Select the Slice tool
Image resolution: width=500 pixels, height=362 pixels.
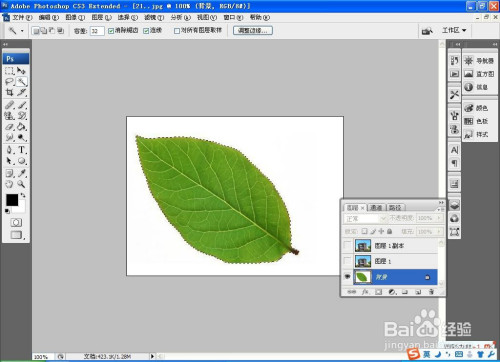[x=21, y=92]
